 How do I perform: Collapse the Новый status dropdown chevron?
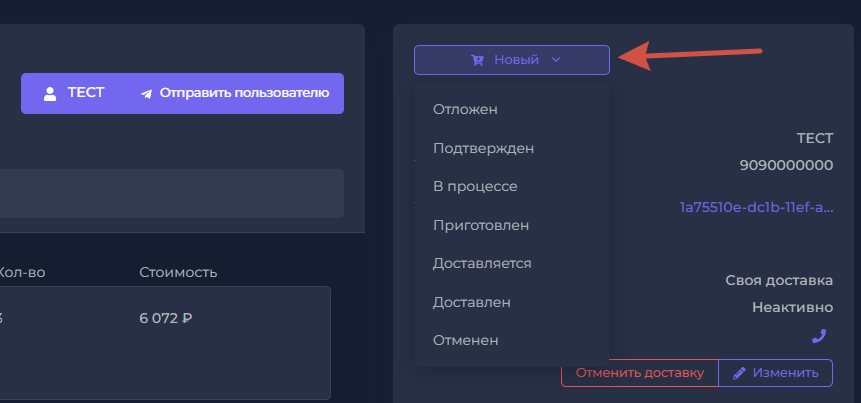556,60
